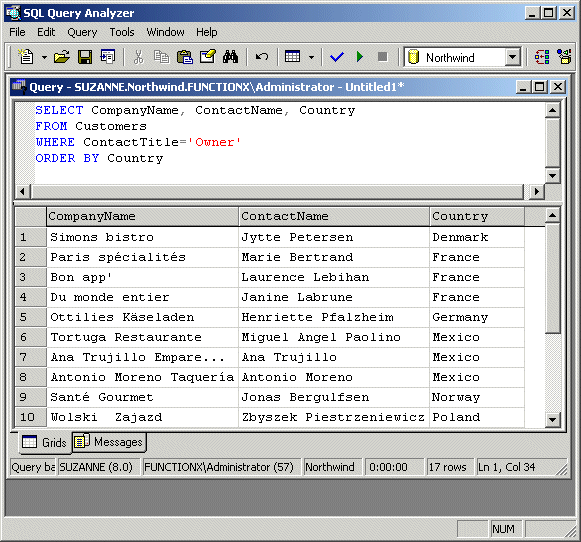Viewport: 581px width, 542px height.
Task: Open the File menu
Action: tap(17, 32)
